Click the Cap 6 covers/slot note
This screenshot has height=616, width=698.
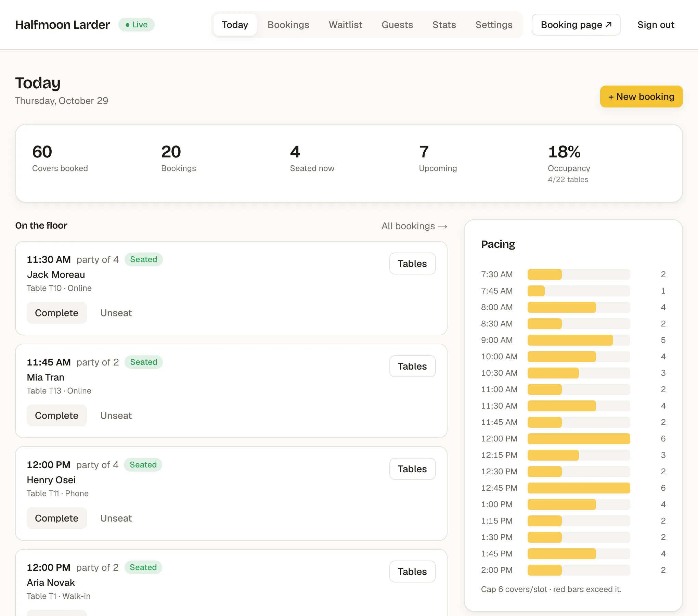(x=551, y=589)
